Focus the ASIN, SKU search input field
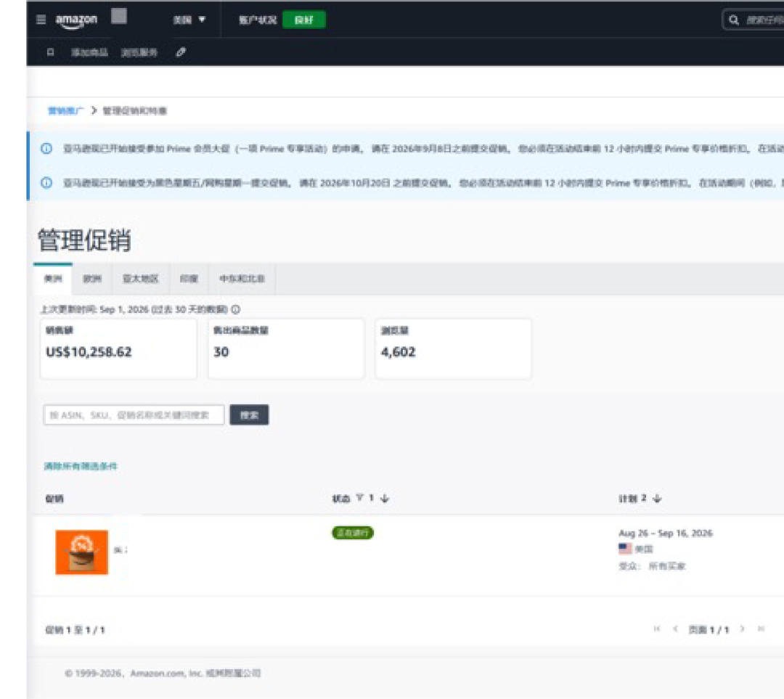 pos(134,415)
